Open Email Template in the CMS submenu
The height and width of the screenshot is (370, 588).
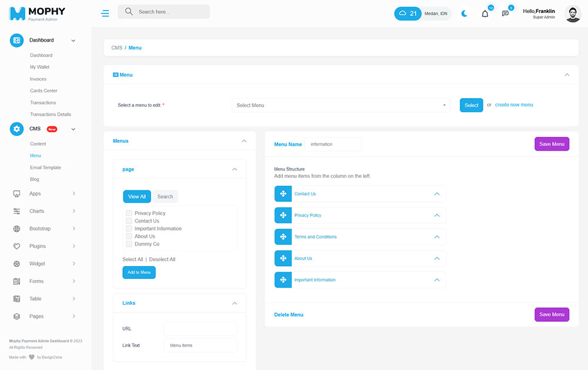click(x=45, y=167)
